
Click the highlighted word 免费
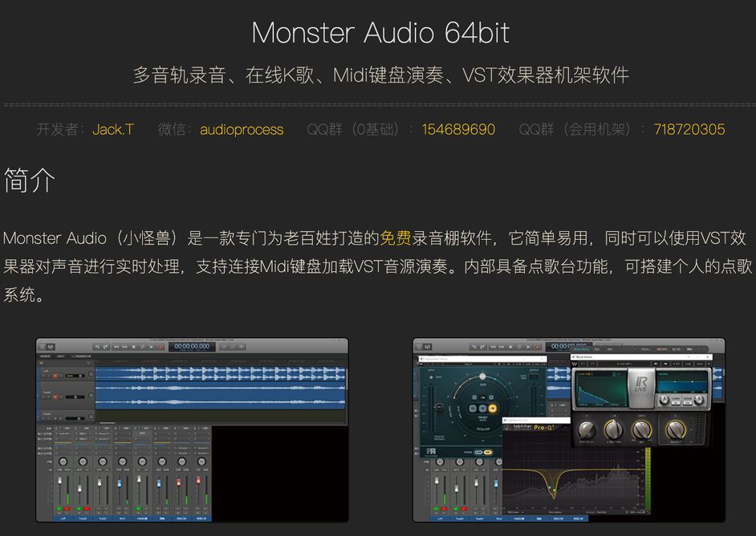click(x=396, y=238)
